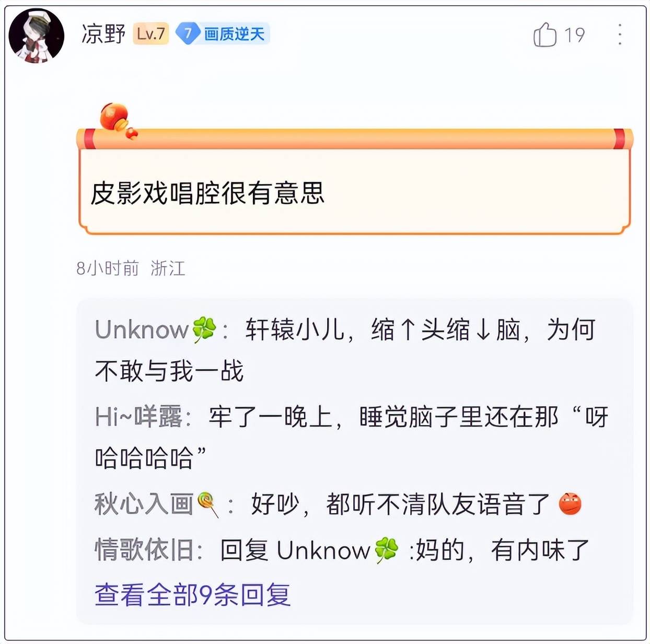Like the comment with thumbs-up icon
This screenshot has height=644, width=650.
point(544,34)
